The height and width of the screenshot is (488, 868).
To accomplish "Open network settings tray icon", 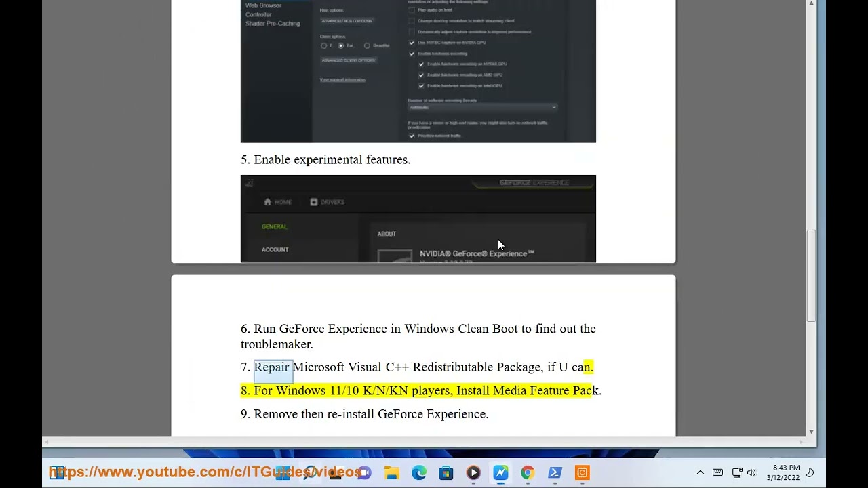I will [737, 472].
